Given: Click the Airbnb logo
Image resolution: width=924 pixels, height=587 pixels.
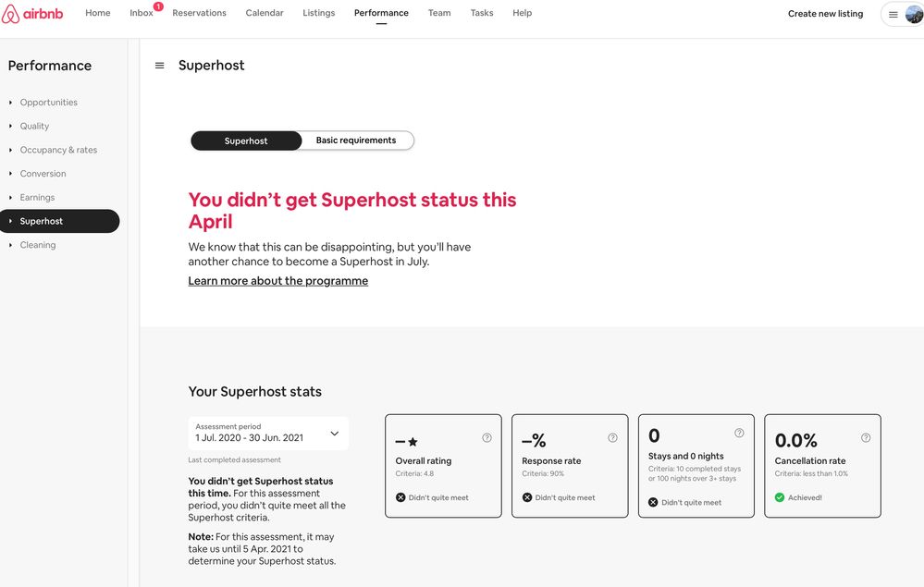Looking at the screenshot, I should (x=34, y=13).
